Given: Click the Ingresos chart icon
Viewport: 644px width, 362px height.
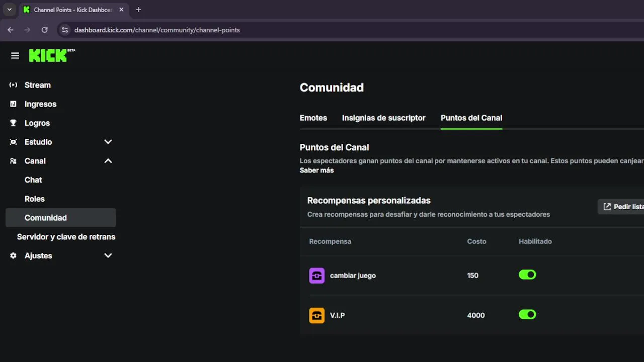Looking at the screenshot, I should tap(14, 104).
